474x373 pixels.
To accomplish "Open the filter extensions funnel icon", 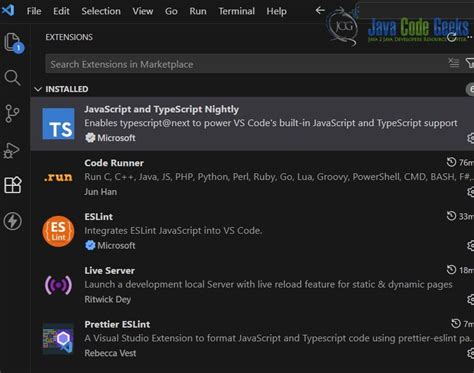I will point(470,63).
